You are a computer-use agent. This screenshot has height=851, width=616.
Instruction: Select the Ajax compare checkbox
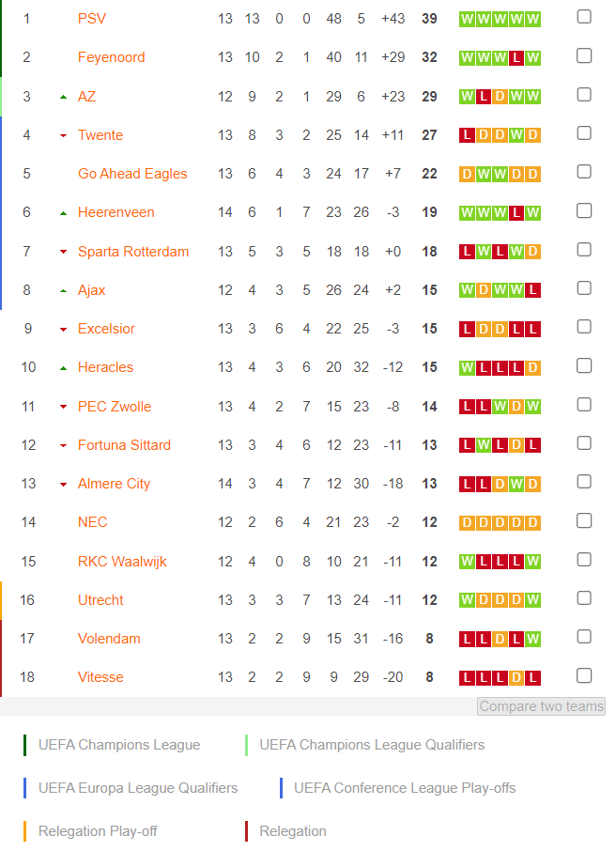coord(584,288)
